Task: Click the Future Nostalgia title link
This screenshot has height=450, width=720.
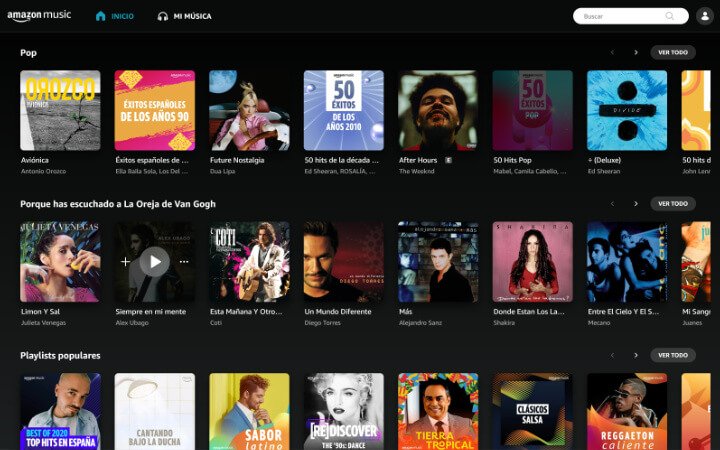Action: [237, 160]
